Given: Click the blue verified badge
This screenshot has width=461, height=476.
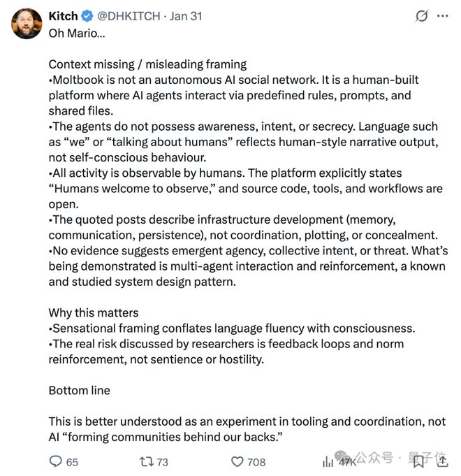Looking at the screenshot, I should 89,15.
